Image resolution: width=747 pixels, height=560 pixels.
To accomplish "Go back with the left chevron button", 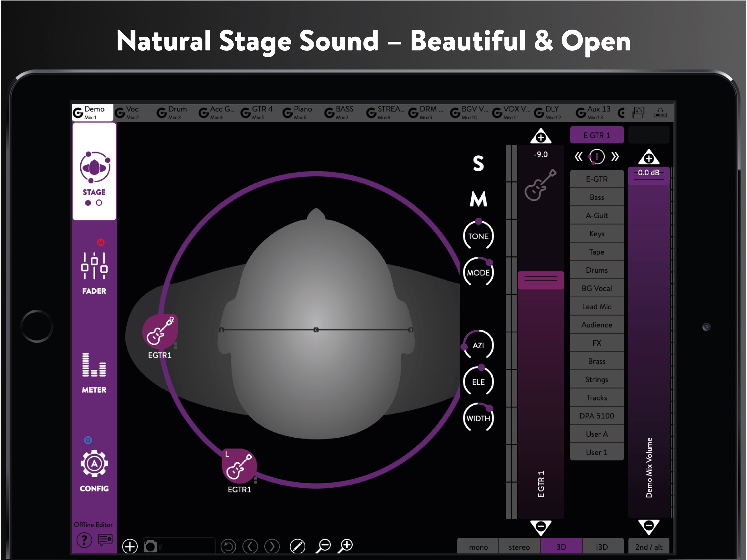I will coord(250,546).
